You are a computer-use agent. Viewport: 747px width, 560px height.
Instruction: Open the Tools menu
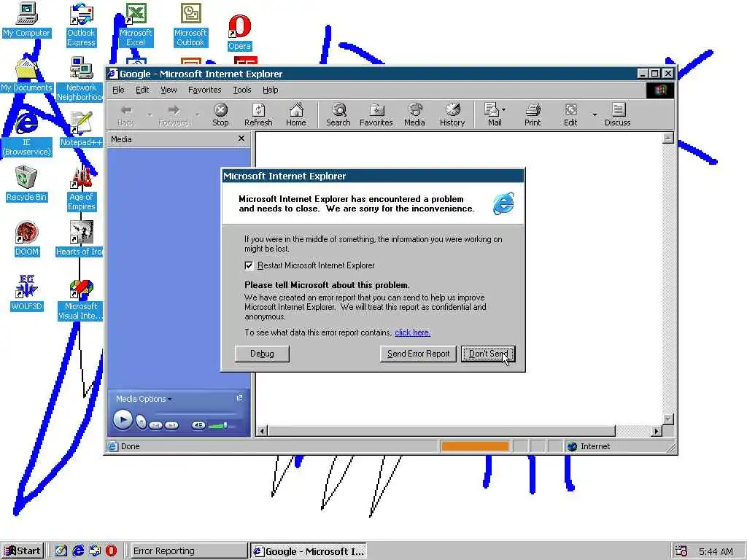click(242, 90)
